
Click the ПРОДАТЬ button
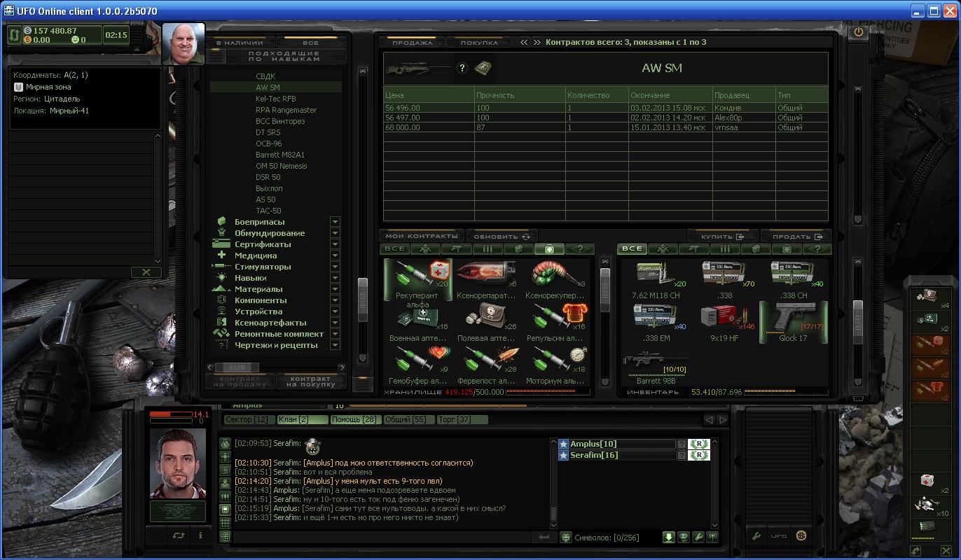796,236
